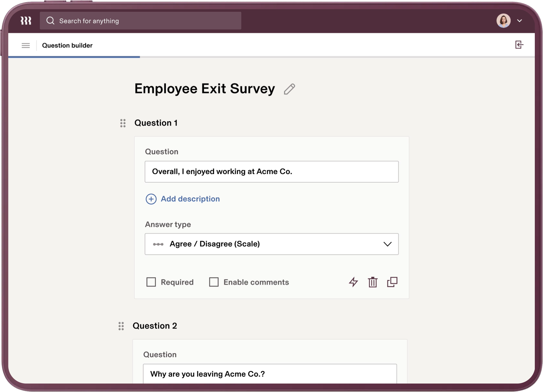The width and height of the screenshot is (543, 392).
Task: Enable the Required checkbox
Action: coord(151,282)
